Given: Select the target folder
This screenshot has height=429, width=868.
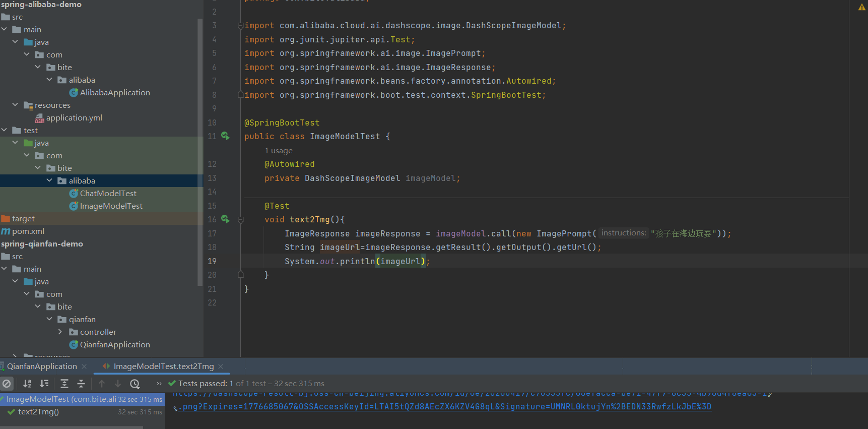Looking at the screenshot, I should point(23,219).
